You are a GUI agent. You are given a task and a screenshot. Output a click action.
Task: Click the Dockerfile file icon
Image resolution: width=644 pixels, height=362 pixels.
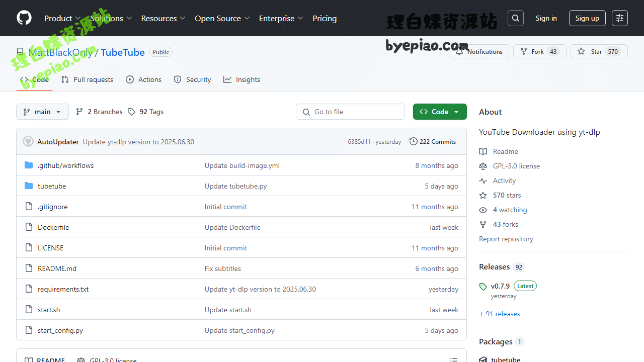pos(29,227)
